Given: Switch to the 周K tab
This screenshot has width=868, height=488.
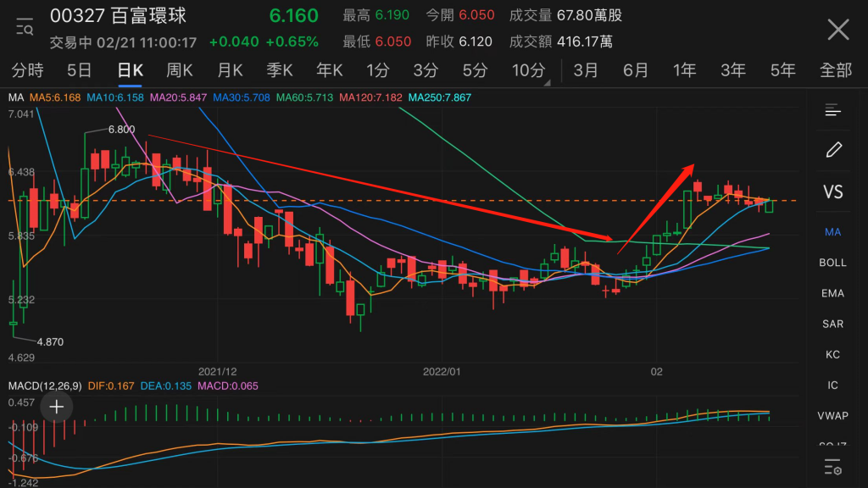Looking at the screenshot, I should [x=180, y=70].
